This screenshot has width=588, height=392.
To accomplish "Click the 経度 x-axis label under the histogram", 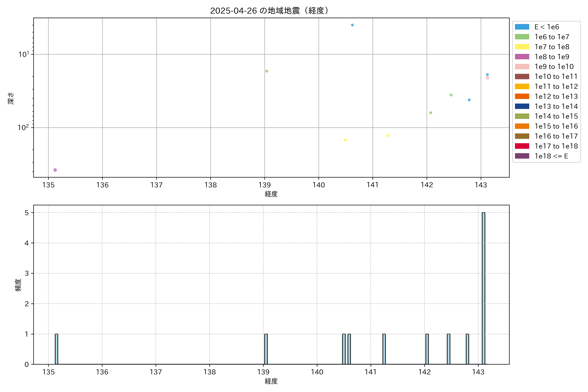I will pyautogui.click(x=271, y=381).
